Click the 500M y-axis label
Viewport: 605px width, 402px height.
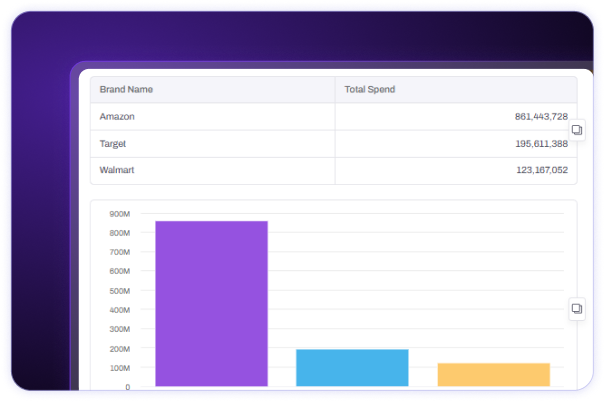[x=120, y=291]
